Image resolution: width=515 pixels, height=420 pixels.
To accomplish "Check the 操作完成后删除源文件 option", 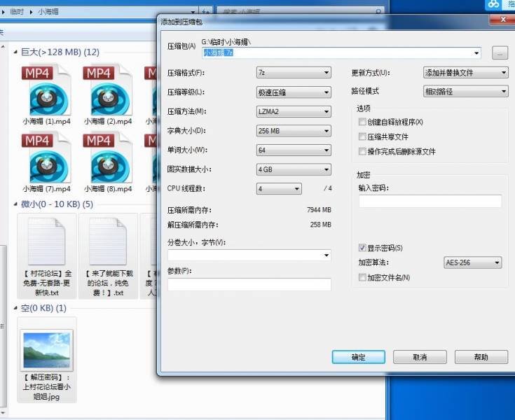I will (362, 151).
